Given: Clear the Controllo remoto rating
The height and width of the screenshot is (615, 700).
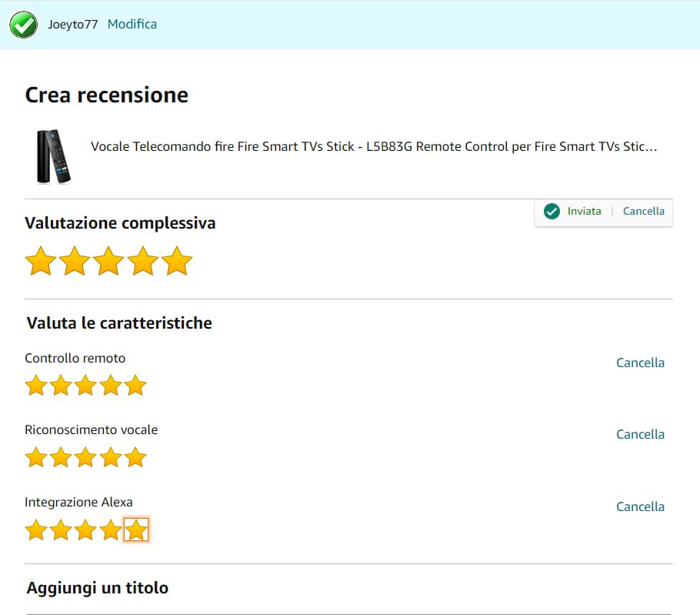Looking at the screenshot, I should coord(640,363).
